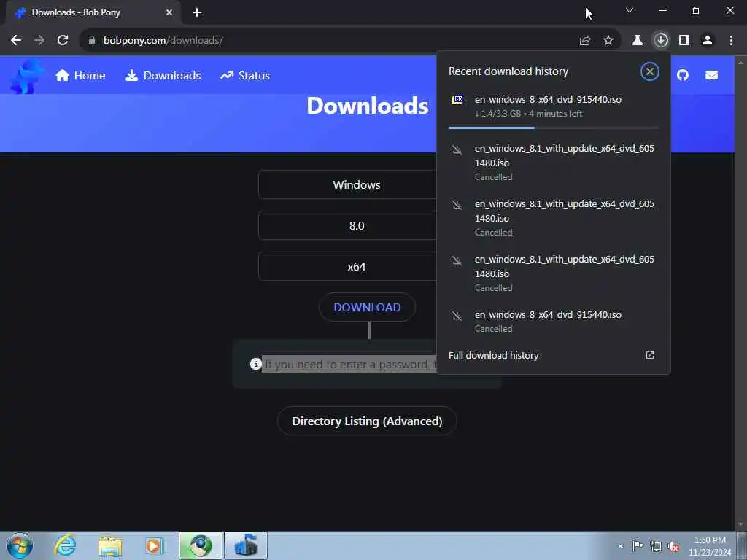This screenshot has height=560, width=747.
Task: Click the download progress bar
Action: pos(554,128)
